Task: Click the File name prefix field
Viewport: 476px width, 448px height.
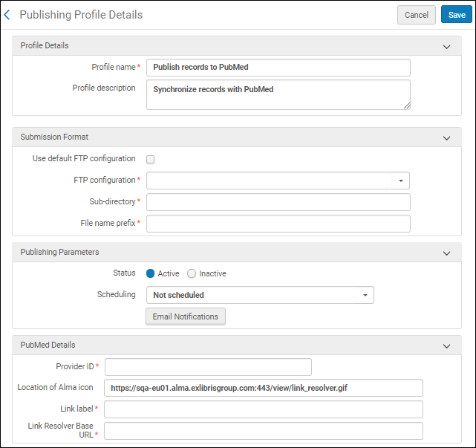Action: click(x=278, y=224)
